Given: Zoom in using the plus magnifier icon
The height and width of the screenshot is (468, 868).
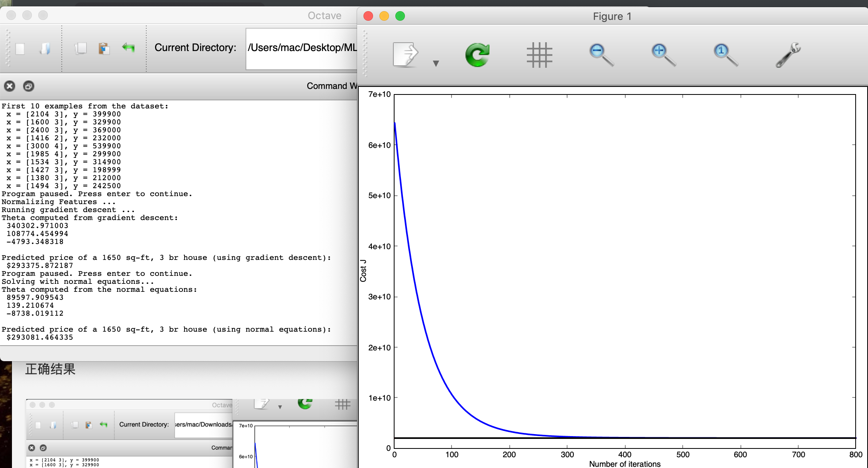Looking at the screenshot, I should point(663,55).
